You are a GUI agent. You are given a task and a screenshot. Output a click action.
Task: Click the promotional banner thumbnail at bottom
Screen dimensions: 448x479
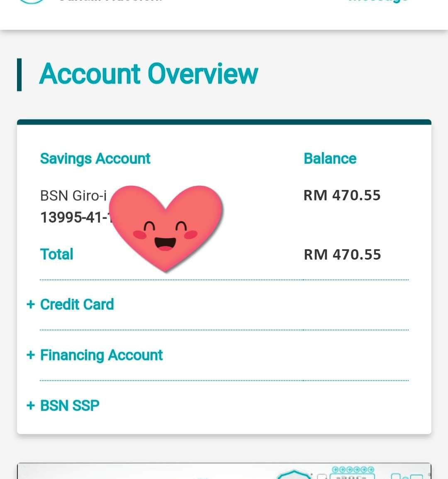(224, 471)
